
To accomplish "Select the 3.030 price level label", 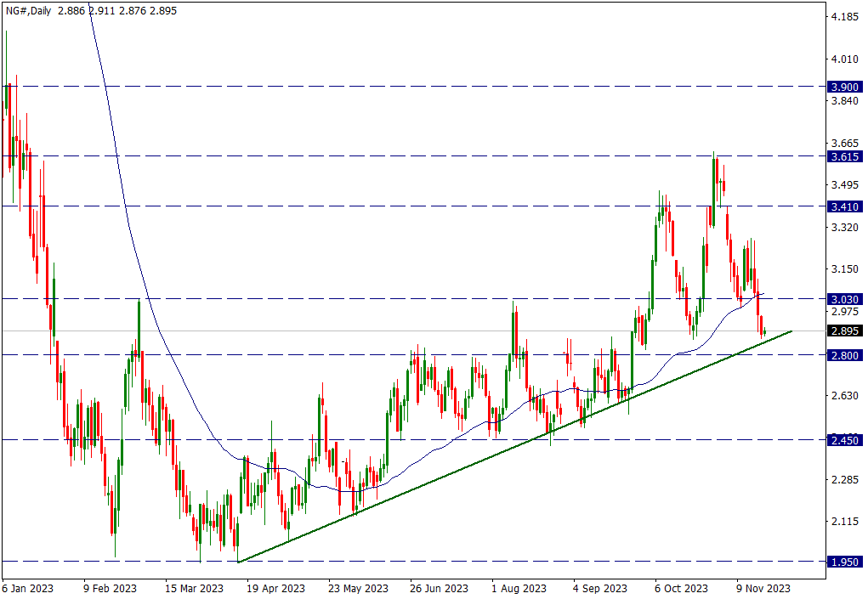I will point(845,299).
